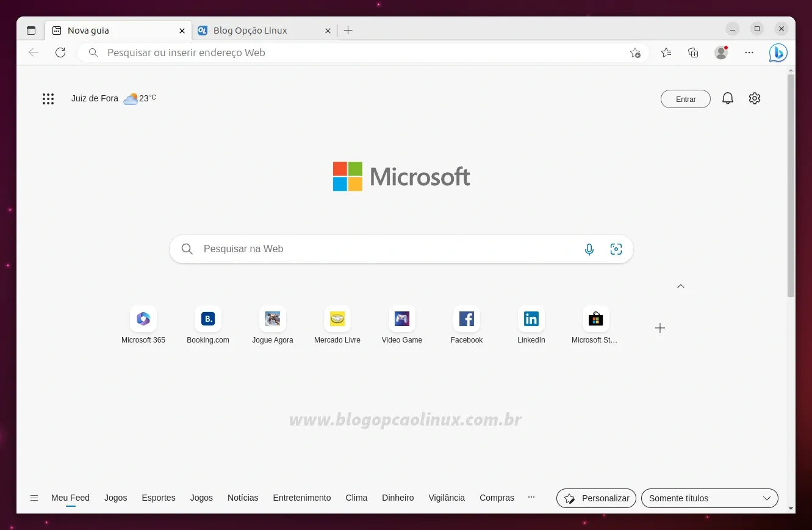Click the Microsoft logo
Viewport: 812px width, 530px height.
coord(401,176)
